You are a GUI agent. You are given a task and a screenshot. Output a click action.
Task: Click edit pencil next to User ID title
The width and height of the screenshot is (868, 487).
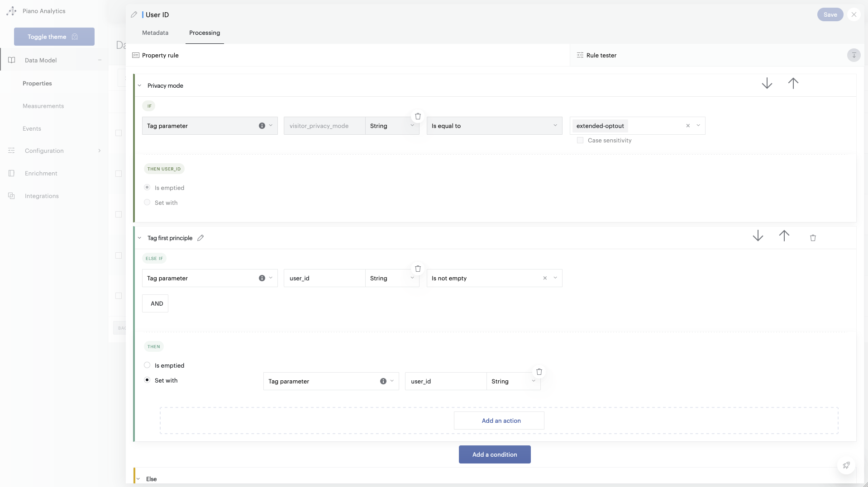point(134,15)
